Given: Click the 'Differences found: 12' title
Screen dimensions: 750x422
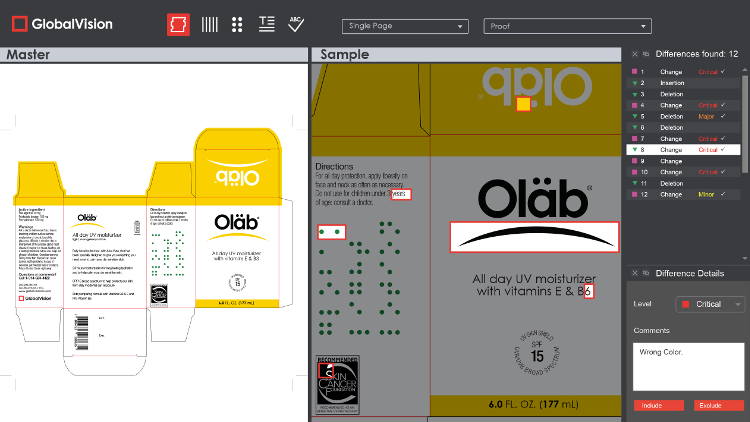Looking at the screenshot, I should point(697,54).
